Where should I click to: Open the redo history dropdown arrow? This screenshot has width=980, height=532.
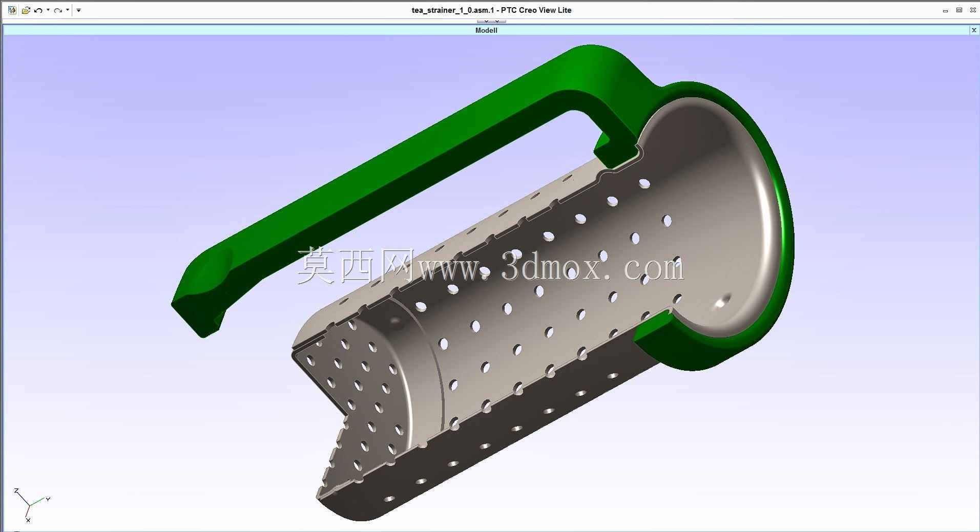68,10
